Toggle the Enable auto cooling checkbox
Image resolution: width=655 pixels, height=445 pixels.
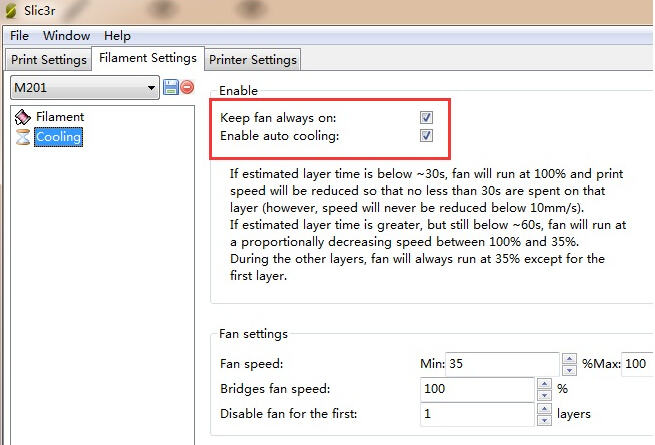point(427,136)
